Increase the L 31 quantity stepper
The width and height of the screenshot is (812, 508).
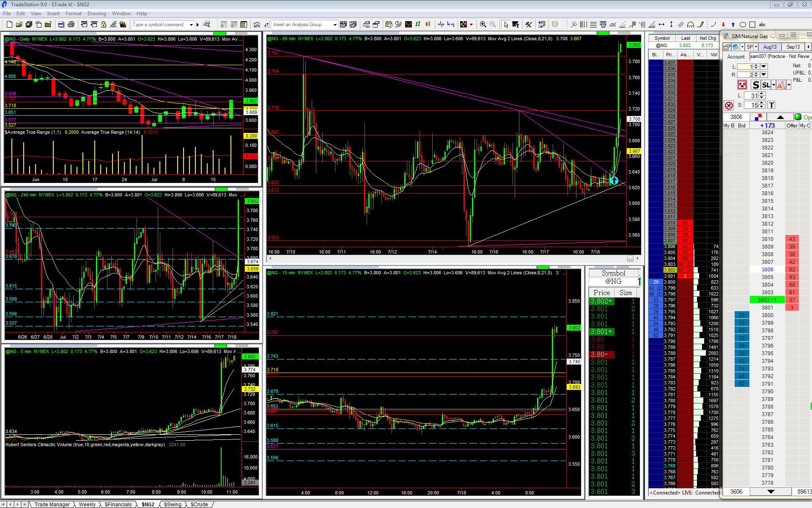click(762, 94)
